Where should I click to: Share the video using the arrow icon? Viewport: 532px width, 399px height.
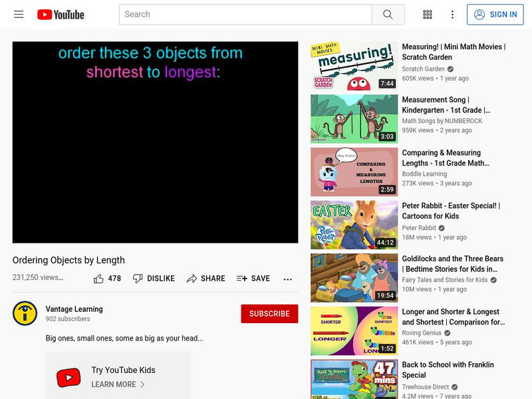tap(192, 279)
